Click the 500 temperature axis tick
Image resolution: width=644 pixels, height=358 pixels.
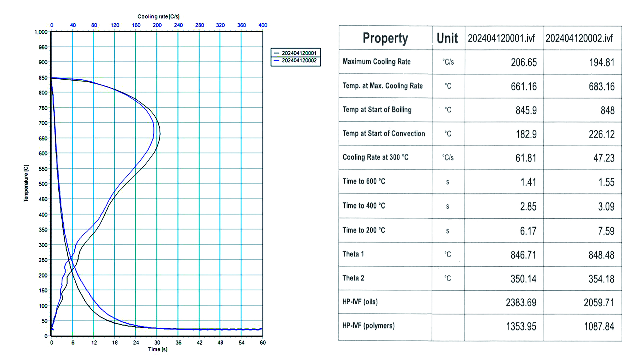(x=43, y=184)
